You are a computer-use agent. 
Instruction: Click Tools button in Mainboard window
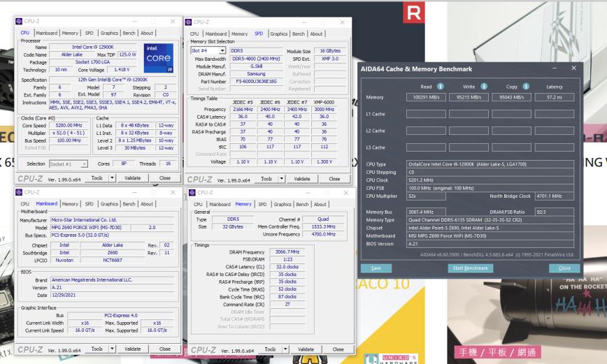coord(97,349)
